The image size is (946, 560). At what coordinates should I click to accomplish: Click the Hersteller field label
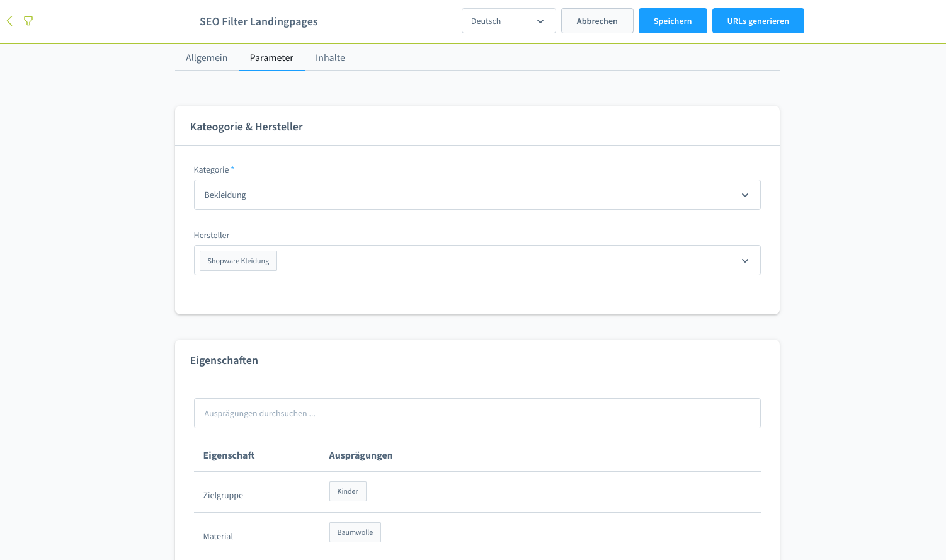point(212,235)
